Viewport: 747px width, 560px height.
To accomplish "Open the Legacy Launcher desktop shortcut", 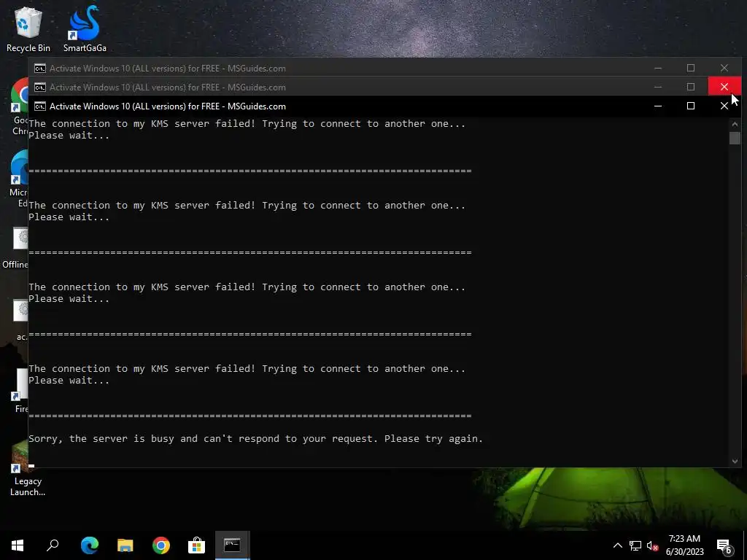I will click(x=28, y=469).
